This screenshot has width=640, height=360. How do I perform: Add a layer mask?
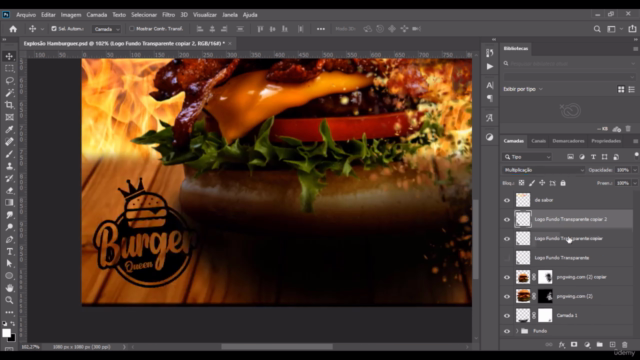574,345
